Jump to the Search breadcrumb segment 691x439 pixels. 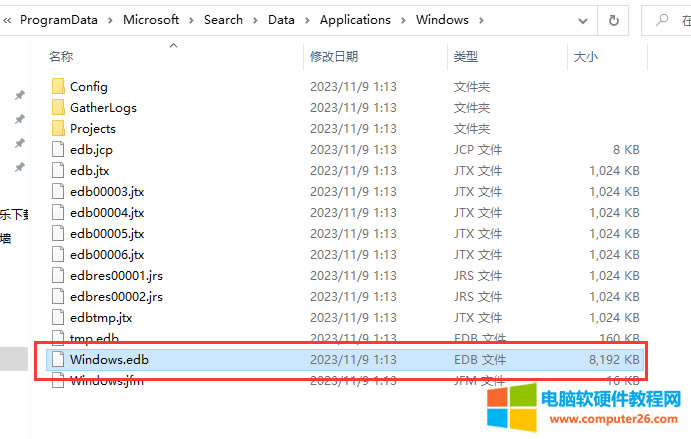[x=223, y=20]
